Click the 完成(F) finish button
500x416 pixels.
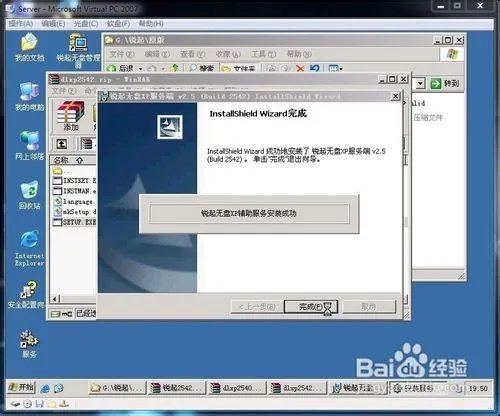(311, 307)
